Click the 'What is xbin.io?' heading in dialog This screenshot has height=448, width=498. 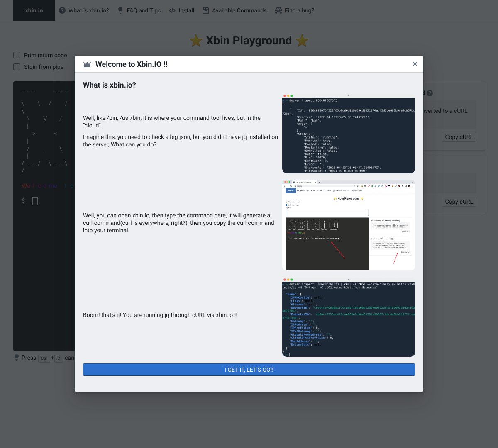pyautogui.click(x=110, y=85)
